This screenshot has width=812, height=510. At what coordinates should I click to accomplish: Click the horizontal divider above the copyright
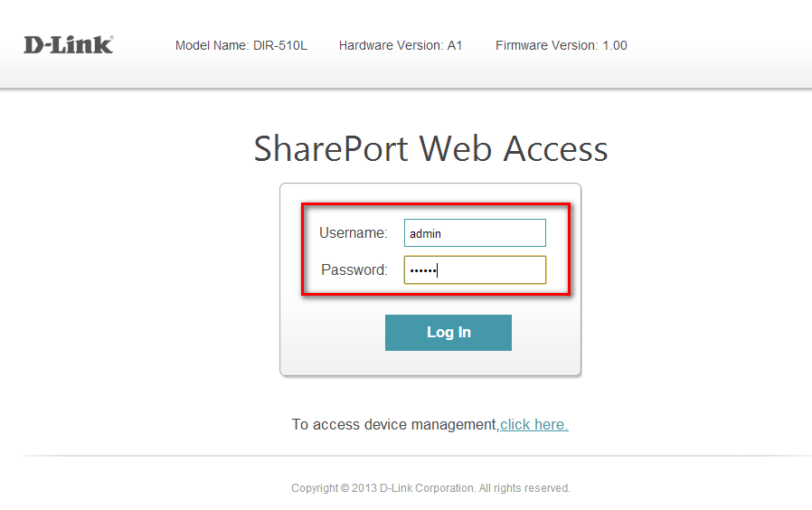(x=407, y=456)
